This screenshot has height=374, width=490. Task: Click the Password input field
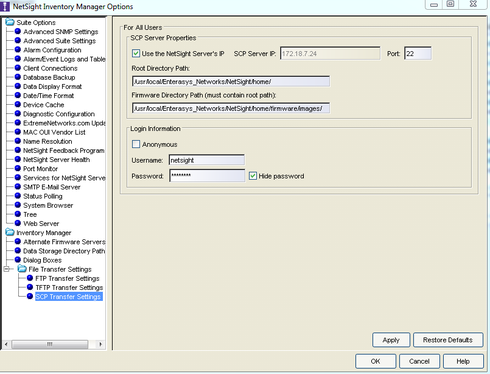(207, 176)
